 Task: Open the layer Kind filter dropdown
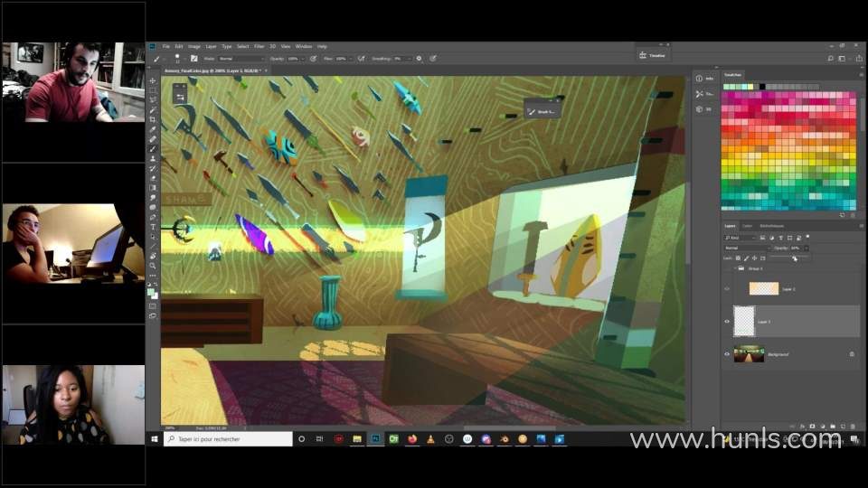click(x=741, y=238)
